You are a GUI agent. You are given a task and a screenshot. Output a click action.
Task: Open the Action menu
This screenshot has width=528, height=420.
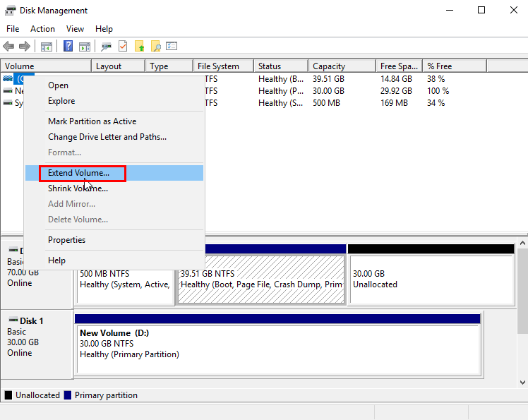pos(42,29)
